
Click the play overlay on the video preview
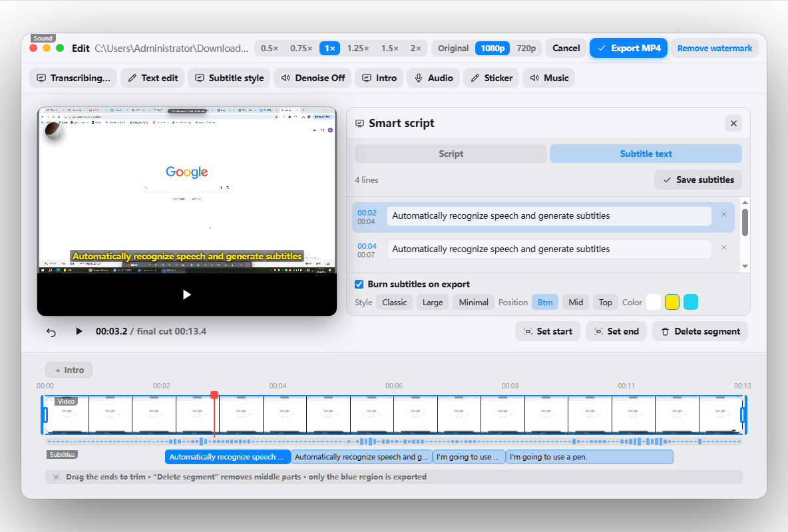(x=187, y=295)
